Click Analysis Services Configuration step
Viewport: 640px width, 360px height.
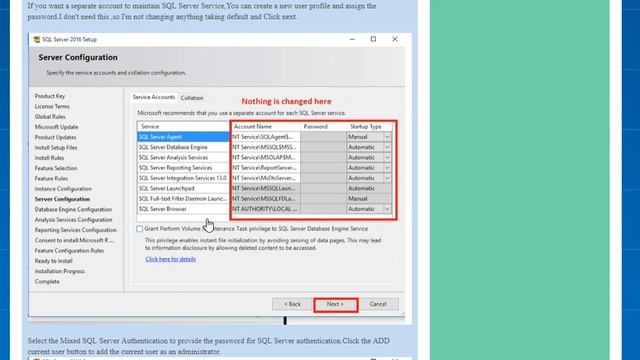point(73,220)
